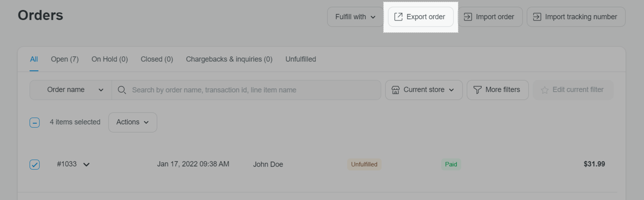Open the Chargebacks & inquiries (0) tab

[x=229, y=59]
